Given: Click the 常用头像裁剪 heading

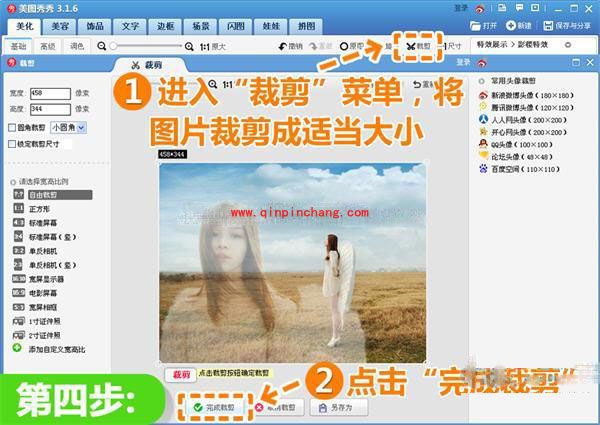Looking at the screenshot, I should coord(513,81).
